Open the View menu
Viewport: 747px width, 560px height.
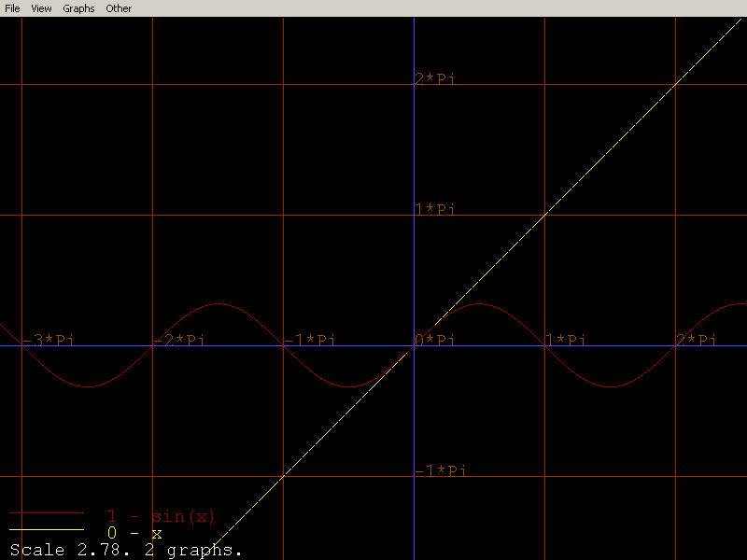coord(41,8)
